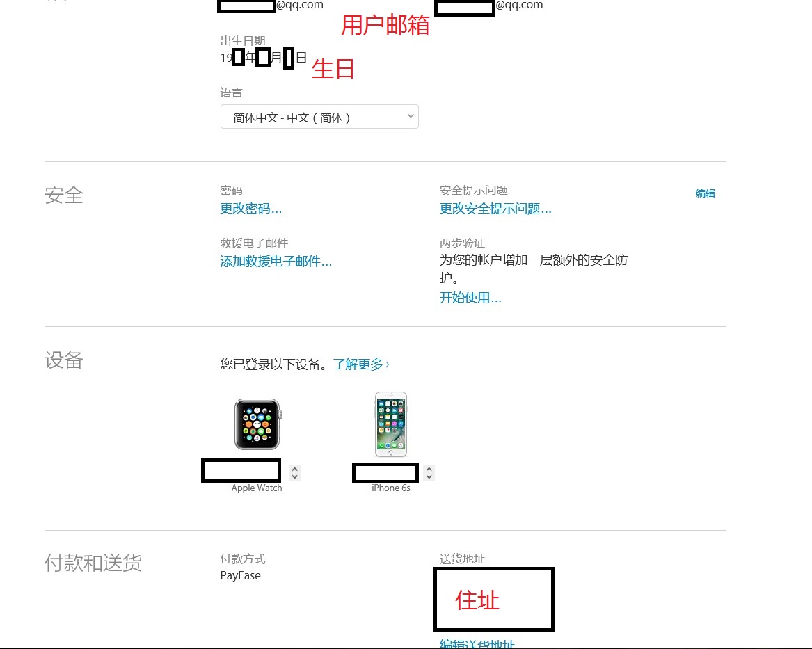Click stepper arrows beside Apple Watch name
The height and width of the screenshot is (649, 812).
[294, 472]
